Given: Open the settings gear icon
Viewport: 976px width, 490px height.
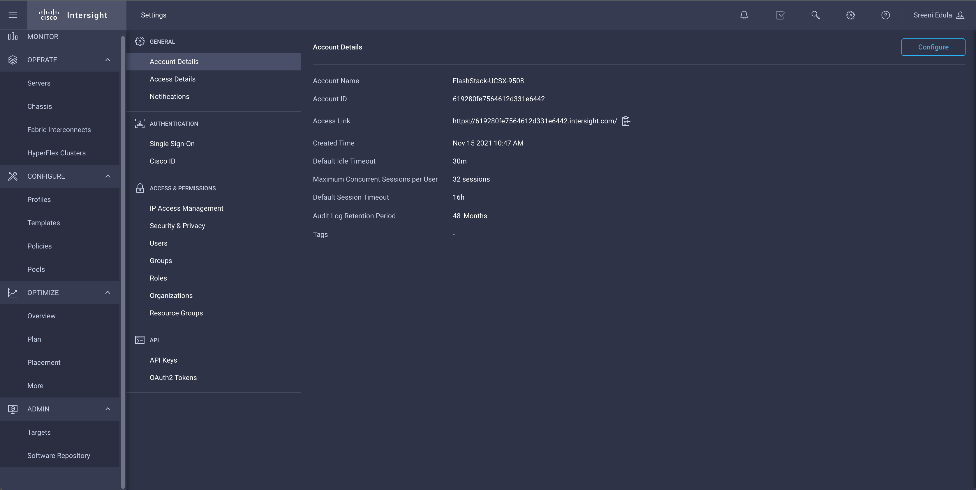Looking at the screenshot, I should point(850,15).
